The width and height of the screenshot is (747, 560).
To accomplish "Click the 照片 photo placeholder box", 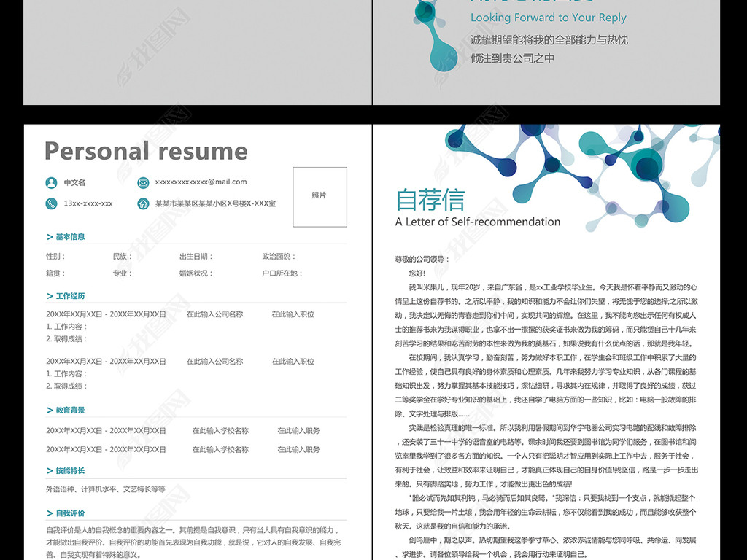I will [319, 197].
